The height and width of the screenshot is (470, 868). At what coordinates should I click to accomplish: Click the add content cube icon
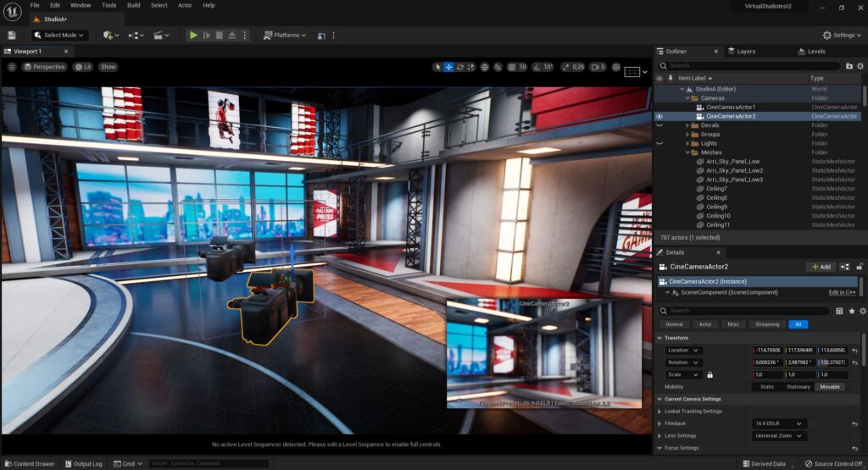pyautogui.click(x=109, y=36)
